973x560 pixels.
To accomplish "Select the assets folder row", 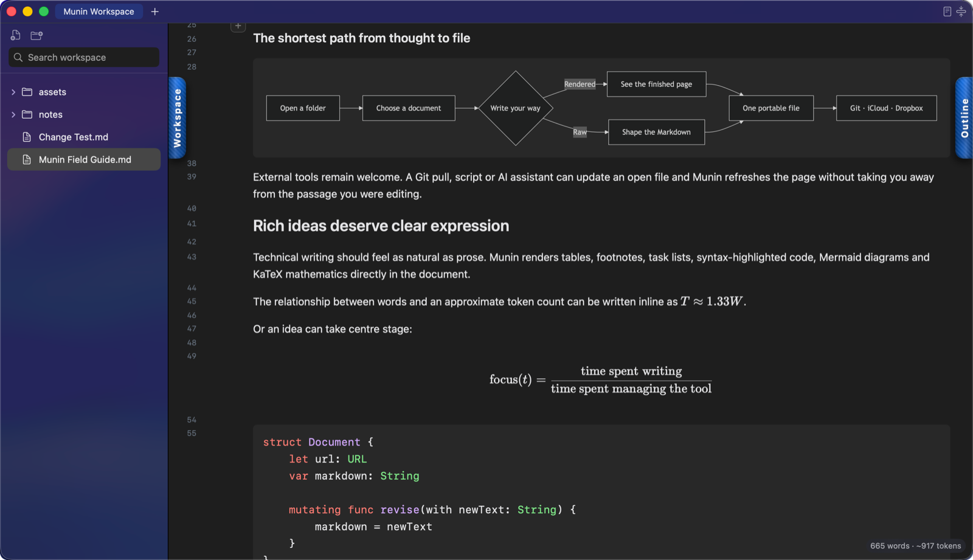I will click(84, 92).
